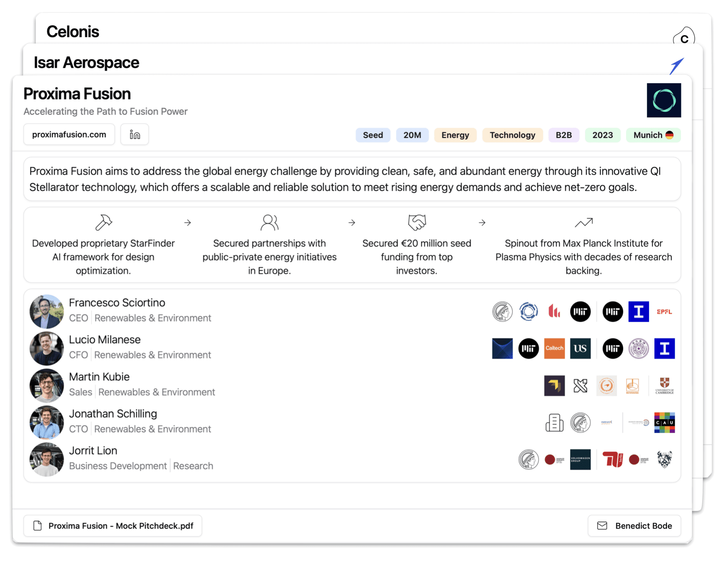Switch to the Celonis card
Viewport: 728px width, 561px height.
(x=73, y=32)
